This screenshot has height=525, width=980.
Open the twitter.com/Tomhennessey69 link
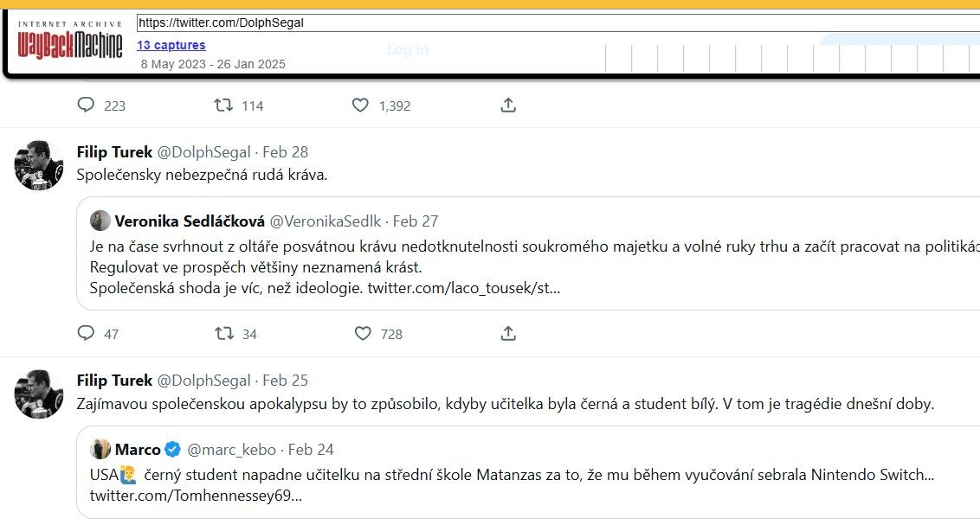click(x=197, y=496)
